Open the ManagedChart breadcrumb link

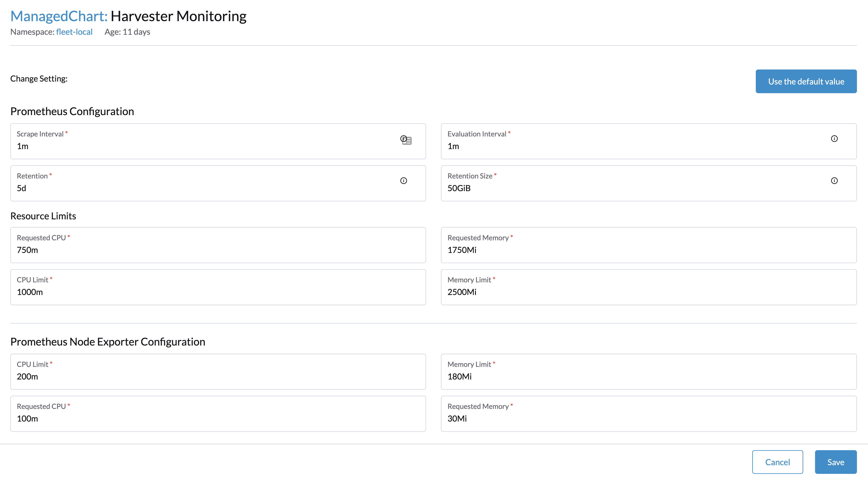tap(59, 16)
